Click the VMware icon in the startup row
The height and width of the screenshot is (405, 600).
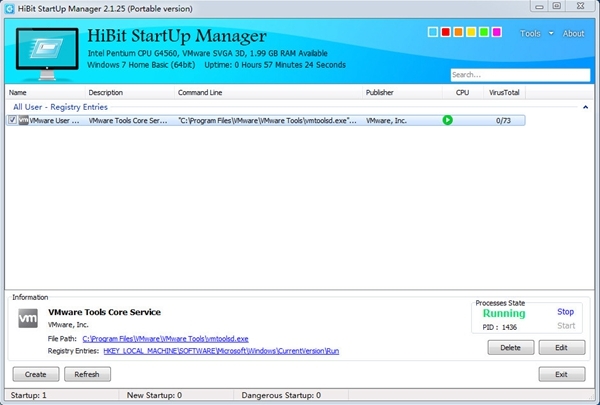(24, 120)
